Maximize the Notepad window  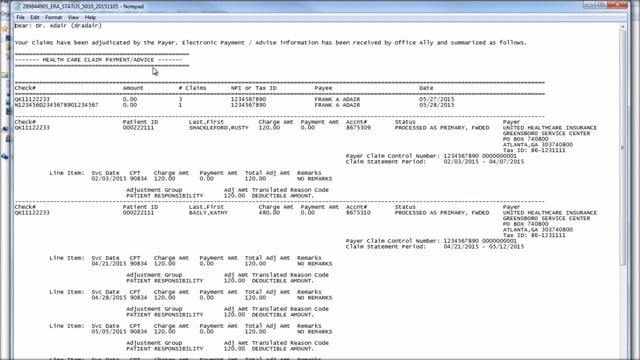pyautogui.click(x=601, y=5)
